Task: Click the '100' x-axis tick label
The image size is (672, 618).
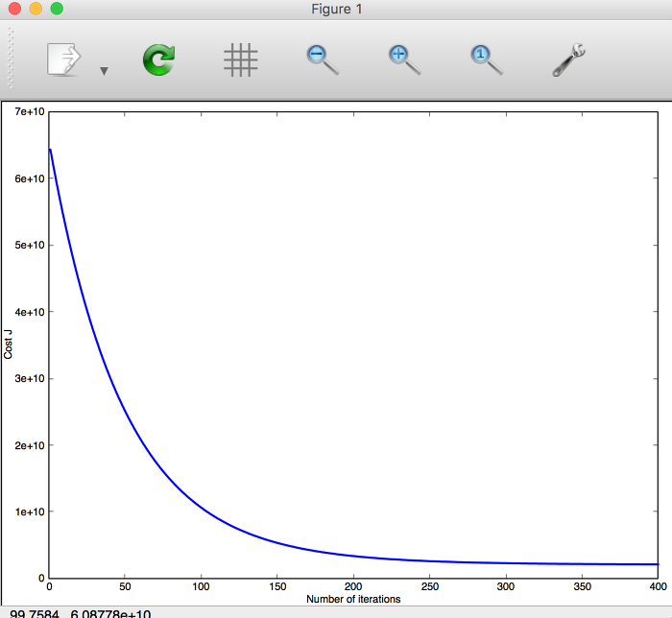Action: click(201, 586)
